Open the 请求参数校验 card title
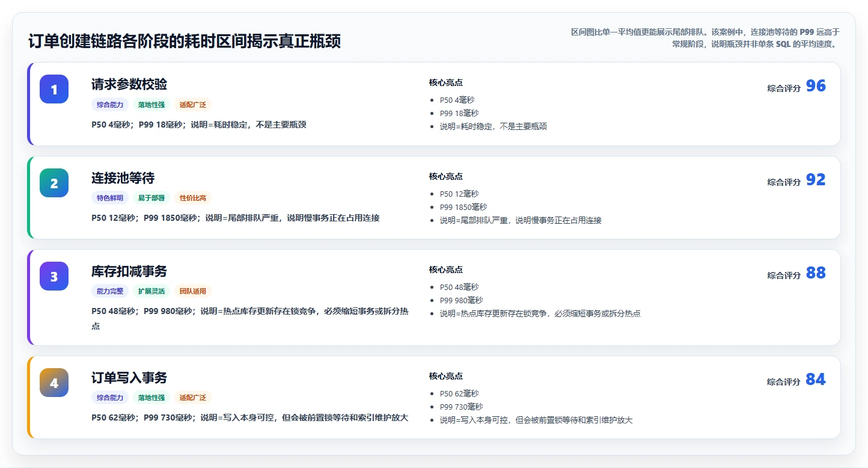The height and width of the screenshot is (468, 868). pyautogui.click(x=129, y=84)
